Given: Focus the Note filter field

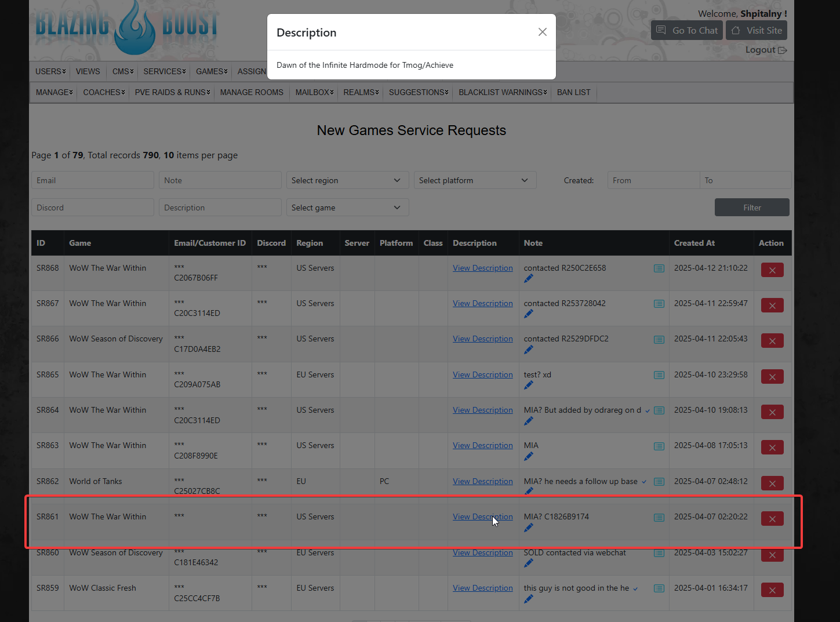Looking at the screenshot, I should [x=220, y=180].
